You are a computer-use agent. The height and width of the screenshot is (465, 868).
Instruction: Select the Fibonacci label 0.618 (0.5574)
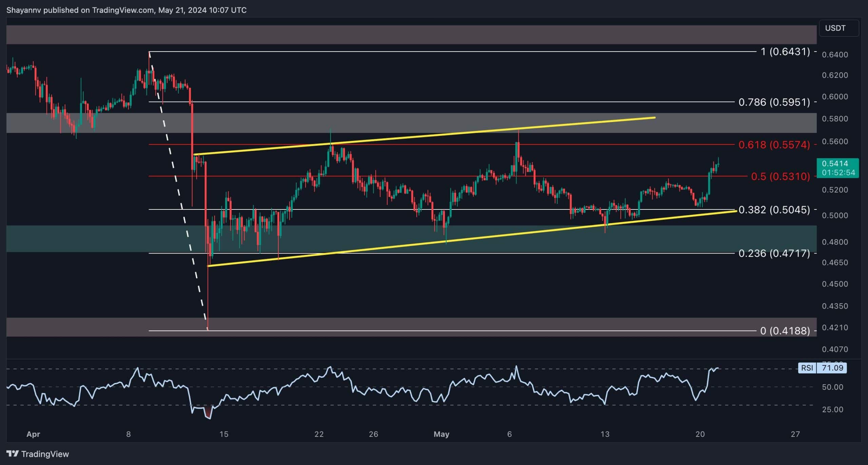tap(774, 145)
